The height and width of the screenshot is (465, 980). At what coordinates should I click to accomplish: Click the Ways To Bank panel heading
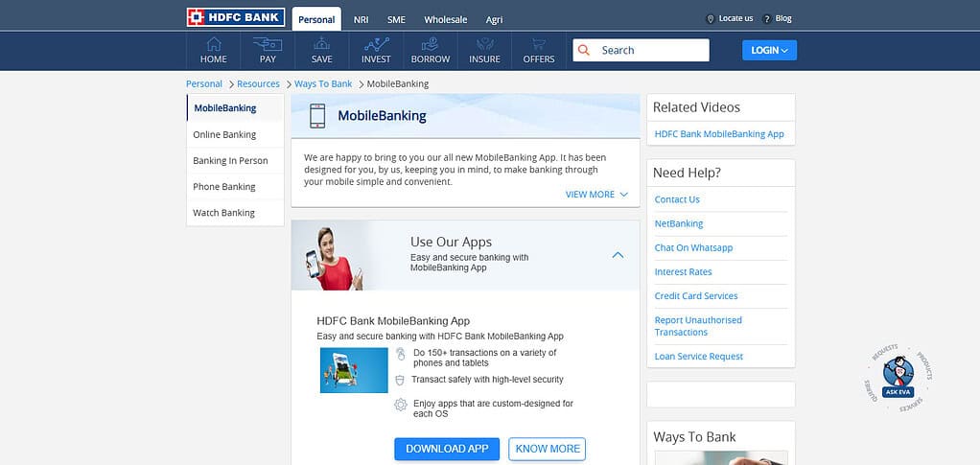coord(694,437)
